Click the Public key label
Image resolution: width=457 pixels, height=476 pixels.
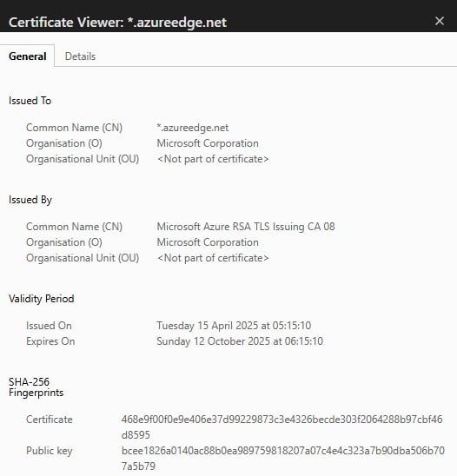[50, 451]
